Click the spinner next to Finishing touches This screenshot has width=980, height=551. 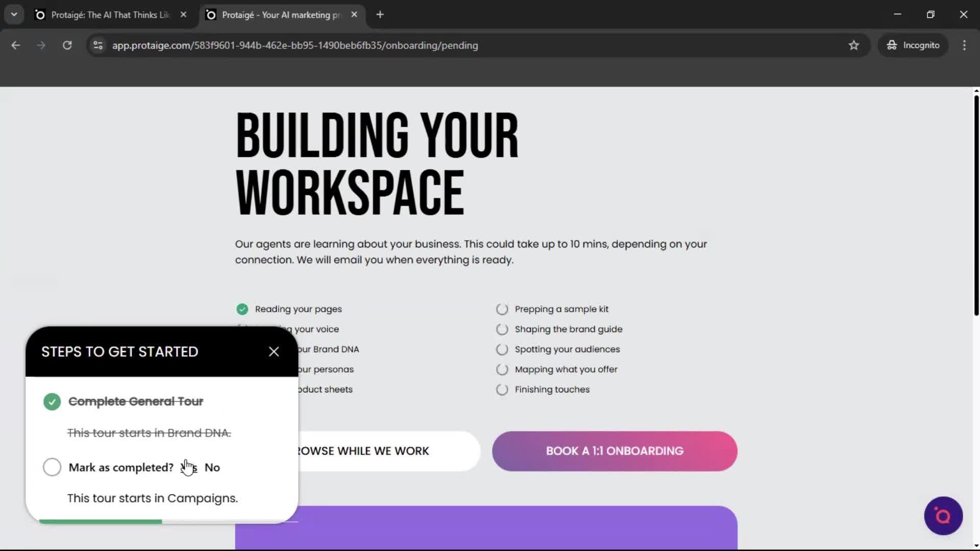pyautogui.click(x=501, y=389)
